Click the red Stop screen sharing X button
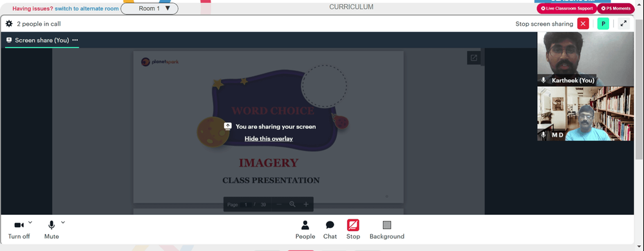 (583, 24)
